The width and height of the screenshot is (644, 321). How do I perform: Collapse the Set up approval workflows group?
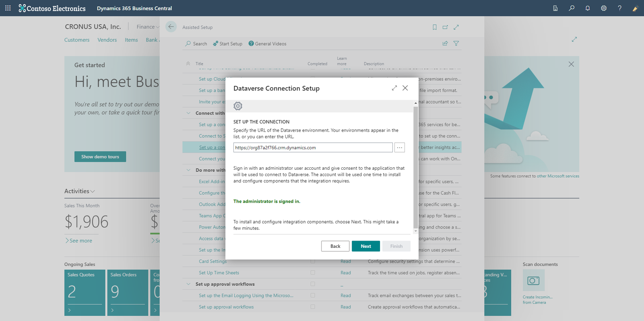coord(188,284)
